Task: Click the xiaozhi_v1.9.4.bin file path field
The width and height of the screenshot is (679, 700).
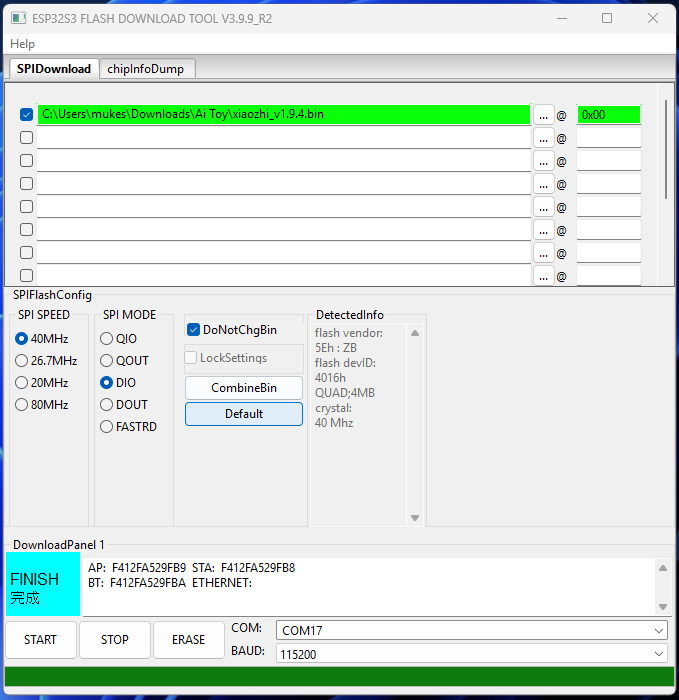Action: (x=283, y=114)
